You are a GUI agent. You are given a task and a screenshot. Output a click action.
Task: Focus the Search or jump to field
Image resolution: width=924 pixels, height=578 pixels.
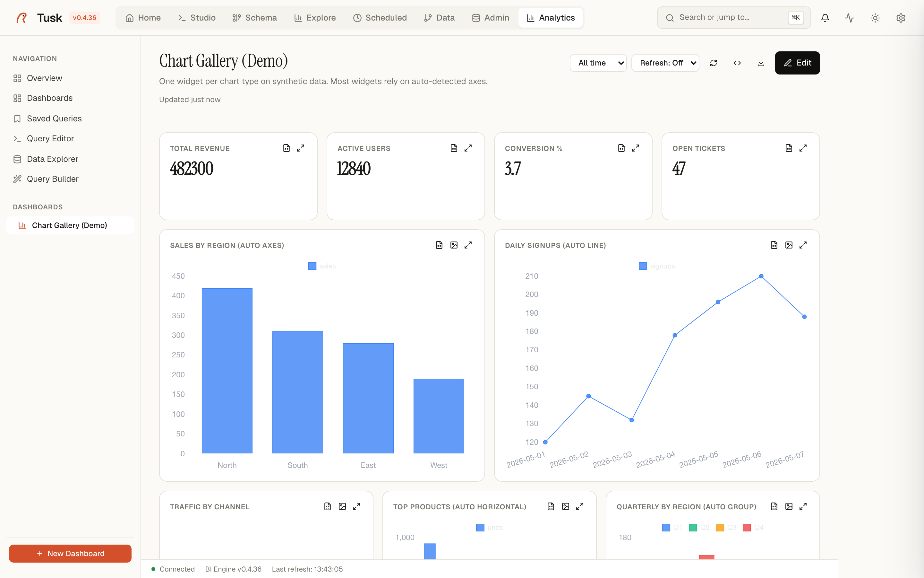click(733, 18)
